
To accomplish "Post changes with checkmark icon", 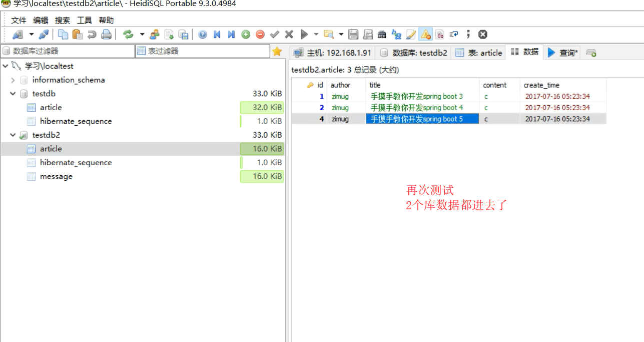I will (274, 35).
